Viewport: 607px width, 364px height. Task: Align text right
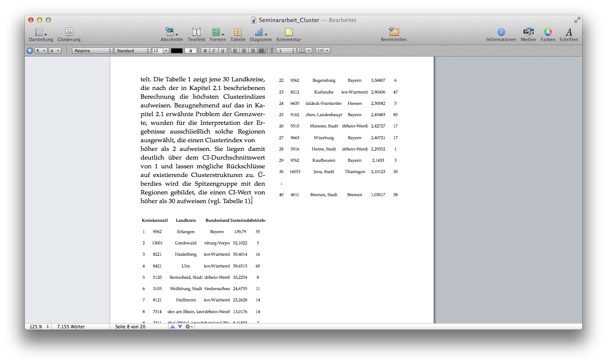point(253,50)
